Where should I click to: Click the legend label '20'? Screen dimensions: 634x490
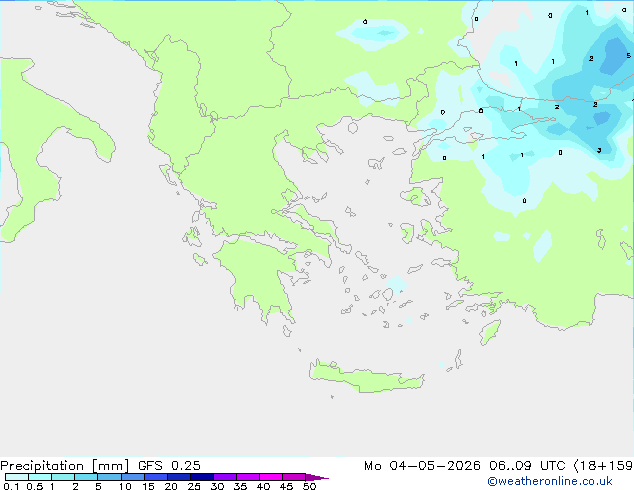click(171, 486)
